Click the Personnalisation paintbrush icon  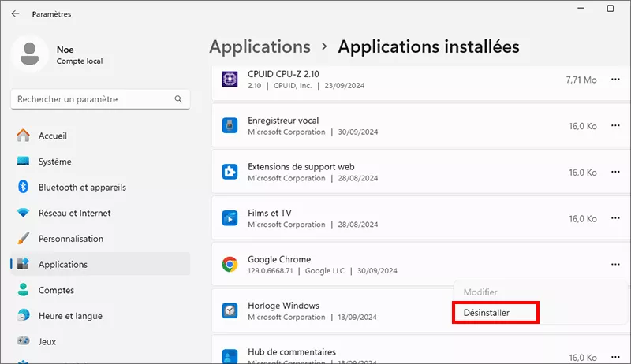coord(24,238)
